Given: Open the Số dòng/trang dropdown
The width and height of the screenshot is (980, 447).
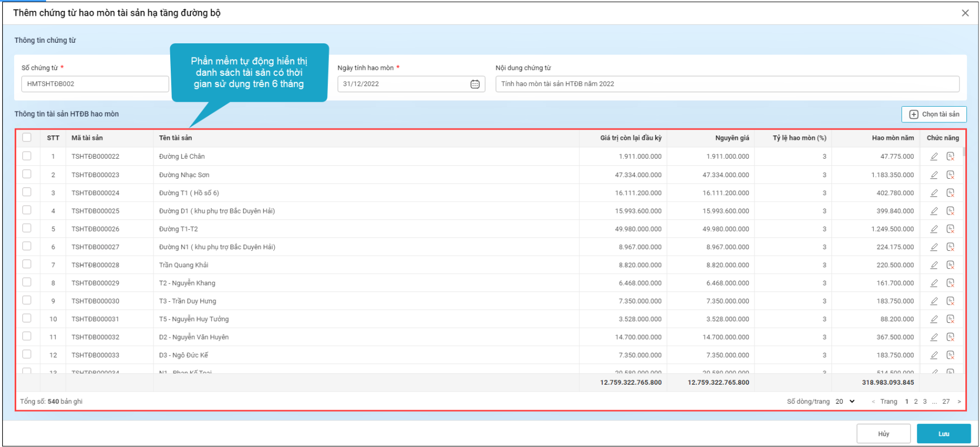Looking at the screenshot, I should pyautogui.click(x=844, y=401).
